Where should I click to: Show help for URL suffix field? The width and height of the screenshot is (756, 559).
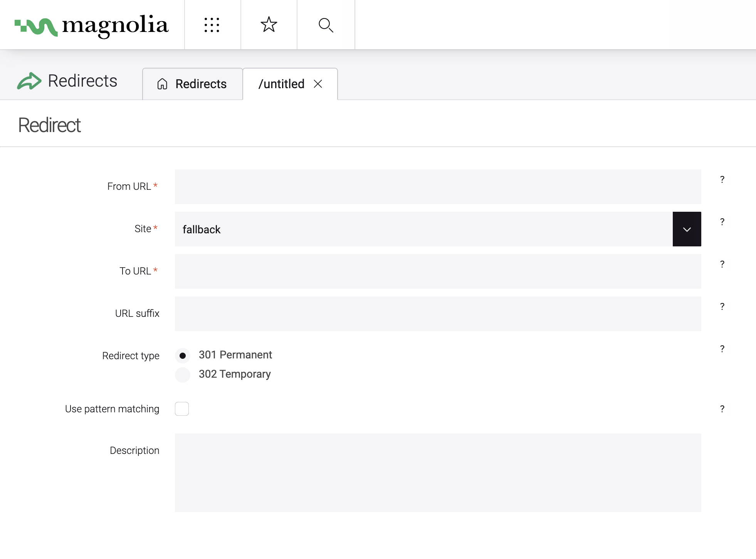pyautogui.click(x=722, y=306)
